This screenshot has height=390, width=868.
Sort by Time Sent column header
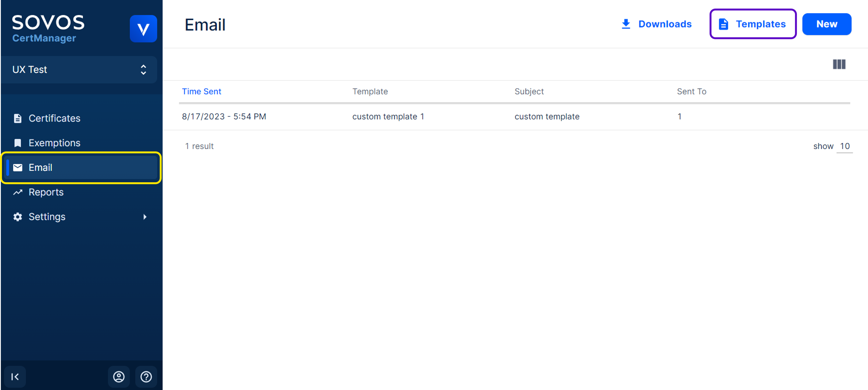pyautogui.click(x=201, y=91)
